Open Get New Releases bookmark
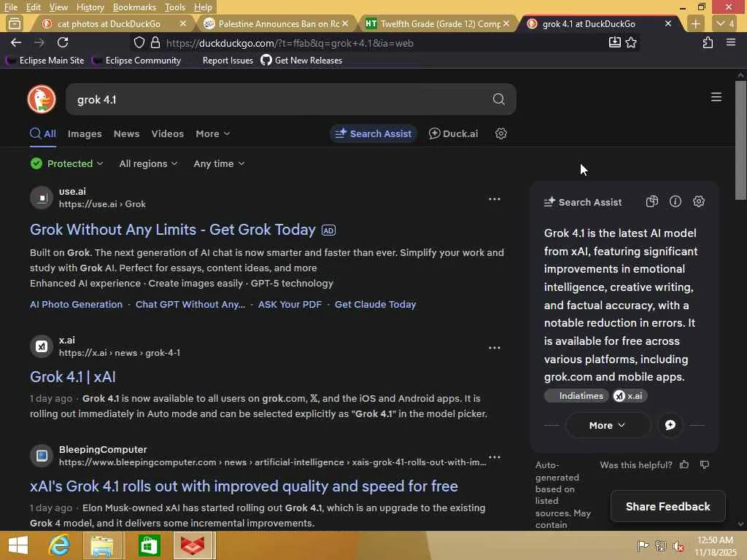Viewport: 747px width, 560px height. (301, 61)
